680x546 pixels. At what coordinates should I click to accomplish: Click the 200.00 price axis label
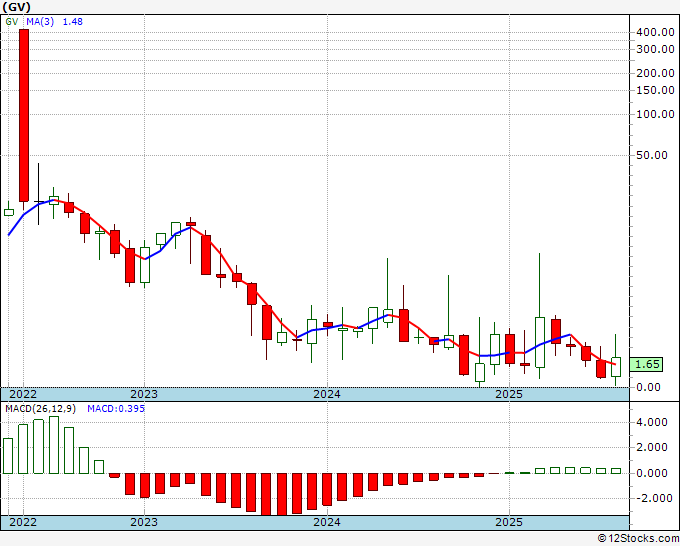(655, 73)
